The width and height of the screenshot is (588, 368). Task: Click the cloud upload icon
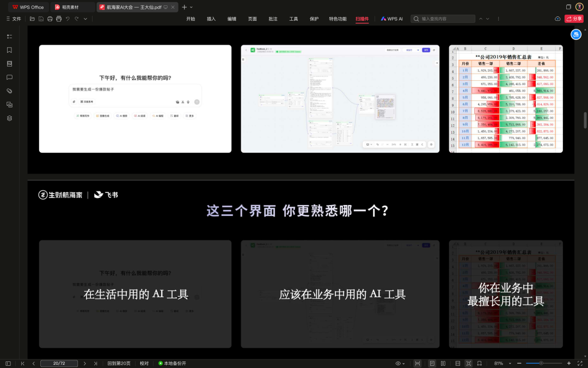click(558, 19)
